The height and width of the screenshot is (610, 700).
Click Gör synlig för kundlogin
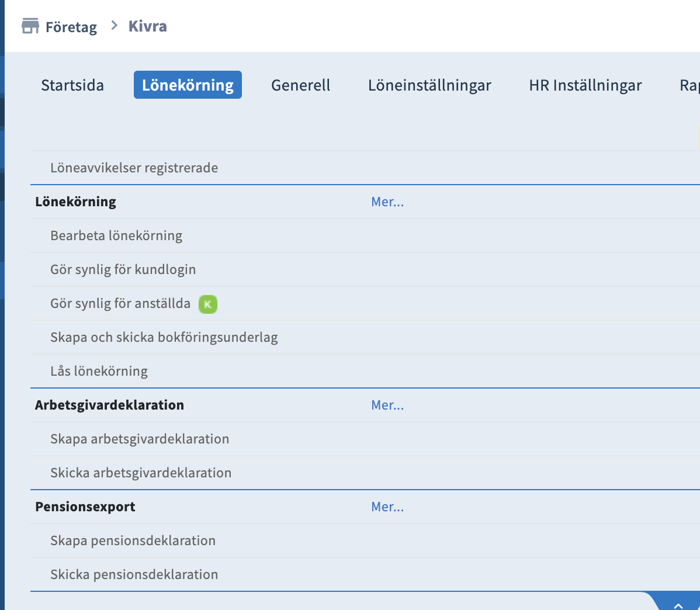coord(123,269)
